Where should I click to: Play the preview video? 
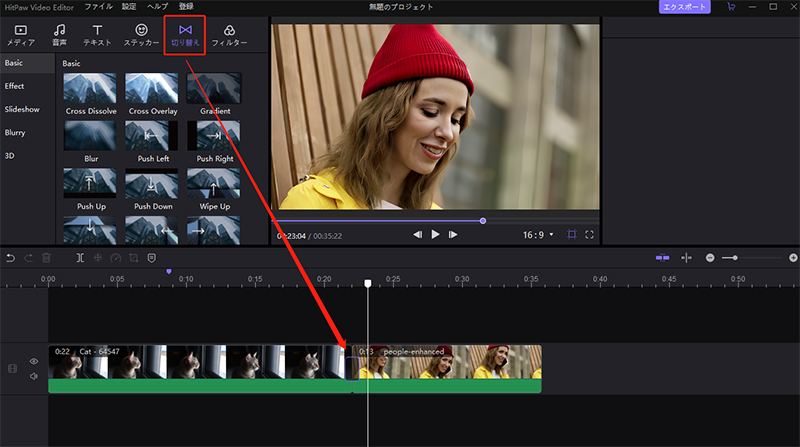(435, 235)
